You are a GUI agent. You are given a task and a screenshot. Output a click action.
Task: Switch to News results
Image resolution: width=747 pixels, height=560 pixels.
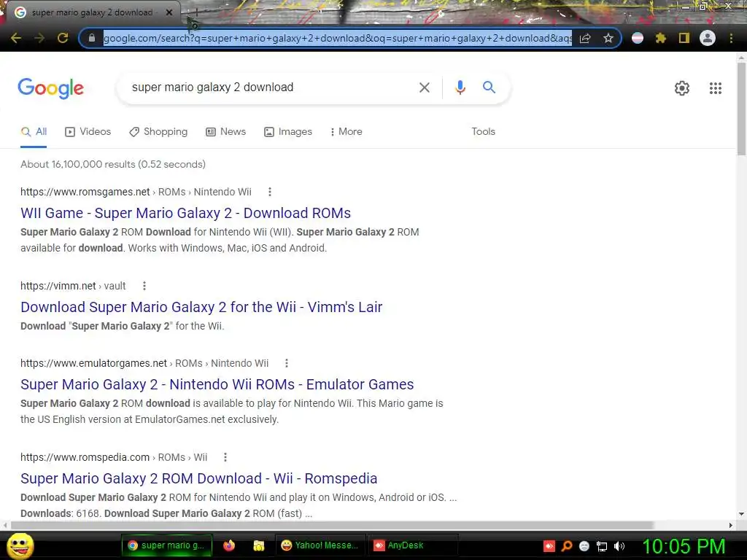(226, 132)
